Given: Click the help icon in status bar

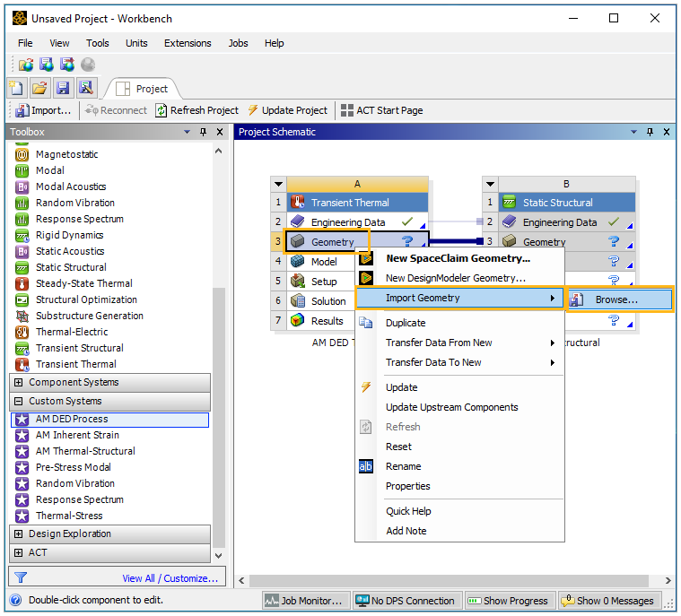Looking at the screenshot, I should (x=15, y=600).
